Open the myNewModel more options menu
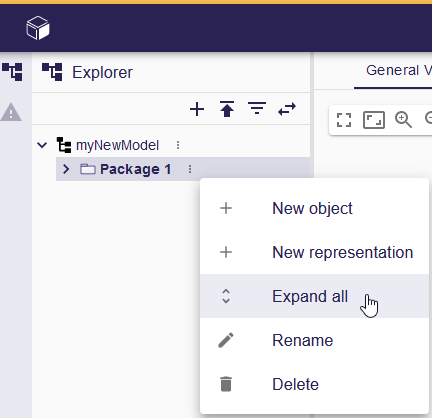 coord(178,145)
